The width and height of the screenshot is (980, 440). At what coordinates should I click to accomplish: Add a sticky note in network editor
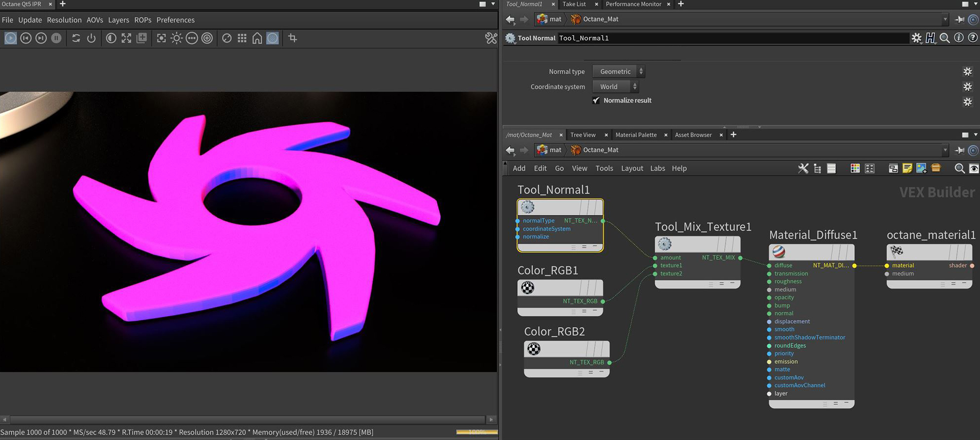[x=907, y=168]
